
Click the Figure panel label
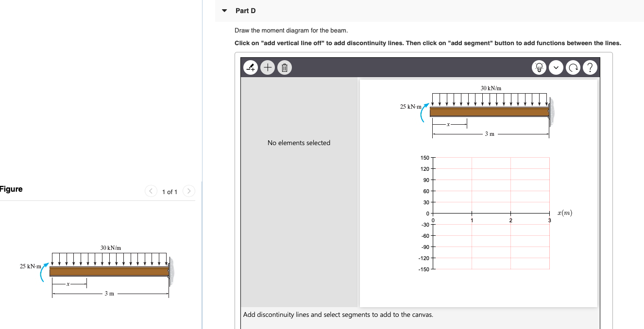point(11,189)
